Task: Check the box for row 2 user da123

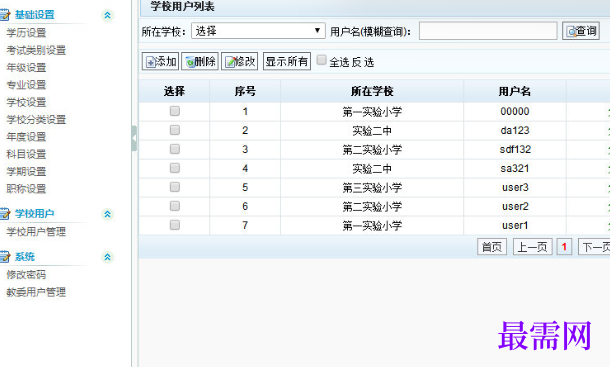Action: point(175,130)
